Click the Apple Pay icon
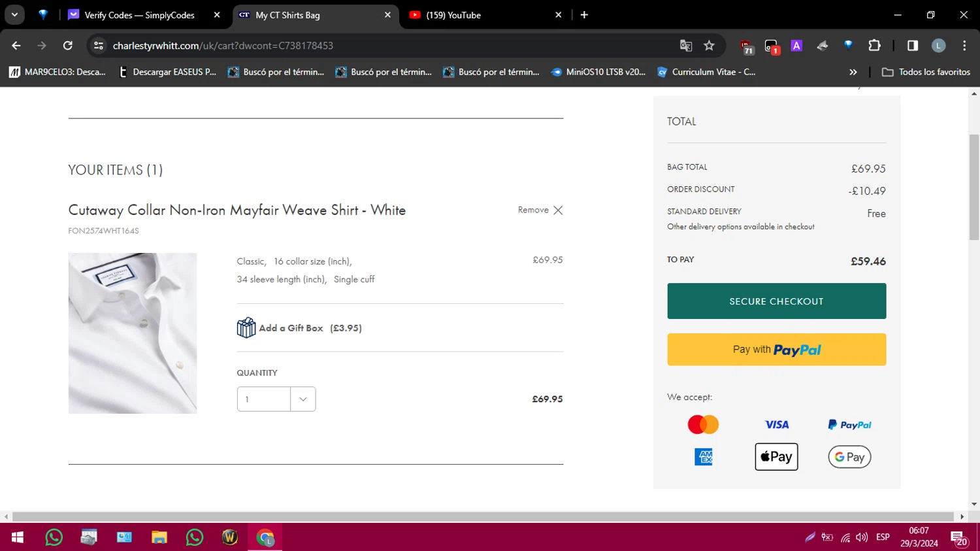 pos(776,457)
